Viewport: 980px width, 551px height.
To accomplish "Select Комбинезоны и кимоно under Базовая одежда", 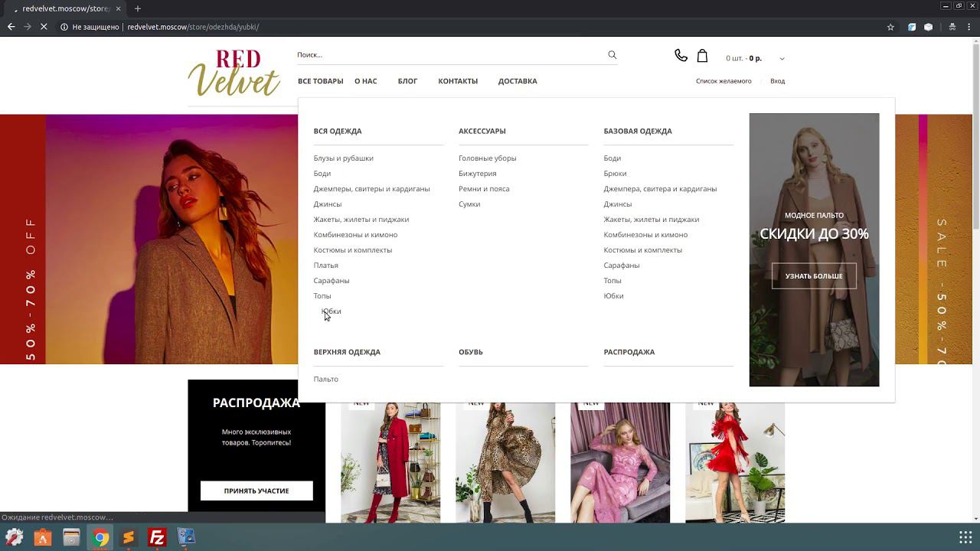I will [645, 234].
